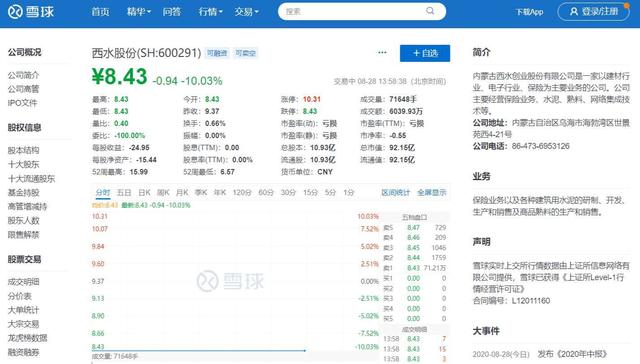Click the 总市值 92.15亿 value
This screenshot has width=640, height=364.
[402, 147]
